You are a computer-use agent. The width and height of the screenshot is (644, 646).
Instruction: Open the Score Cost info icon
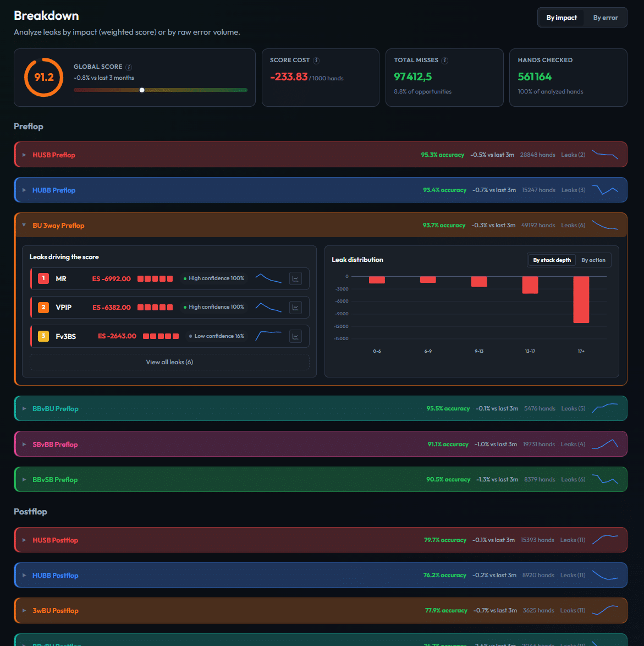click(316, 61)
